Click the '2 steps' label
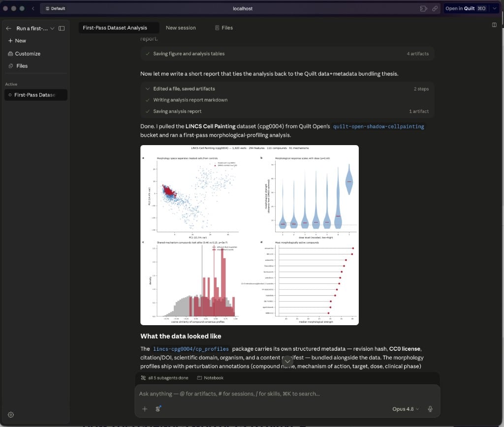This screenshot has width=504, height=427. pyautogui.click(x=421, y=89)
